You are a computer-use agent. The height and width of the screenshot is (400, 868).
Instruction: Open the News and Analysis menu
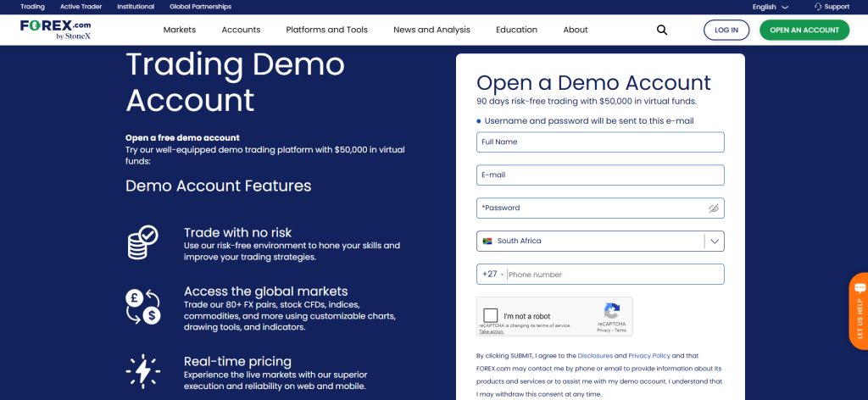(x=431, y=30)
